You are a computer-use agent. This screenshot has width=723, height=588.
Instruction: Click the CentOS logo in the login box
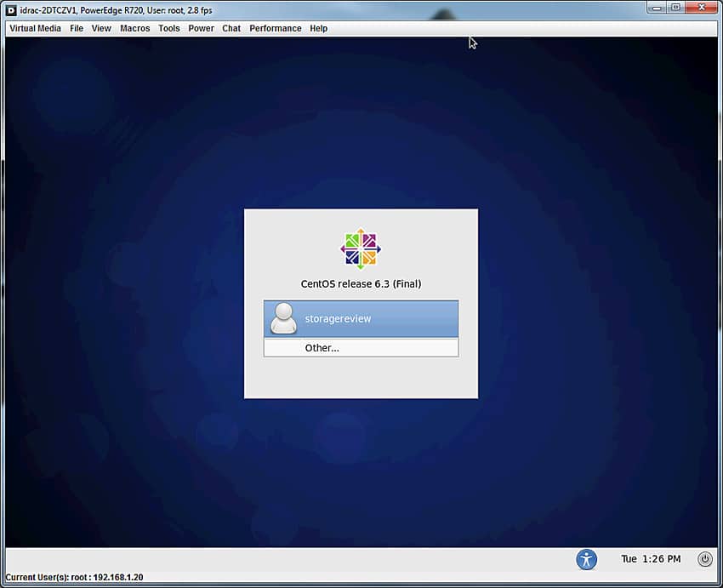point(361,249)
